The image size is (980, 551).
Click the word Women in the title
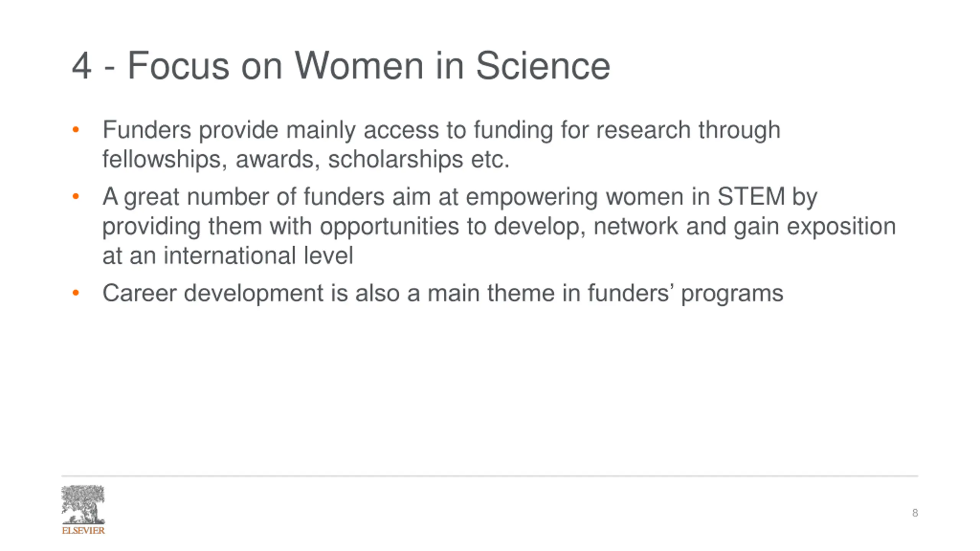[359, 66]
